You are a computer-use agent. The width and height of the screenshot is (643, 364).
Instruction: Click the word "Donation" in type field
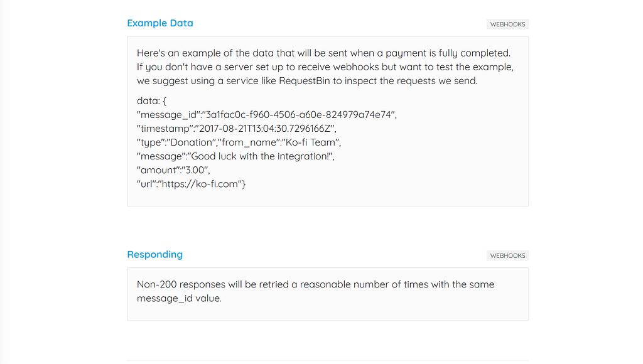click(191, 142)
